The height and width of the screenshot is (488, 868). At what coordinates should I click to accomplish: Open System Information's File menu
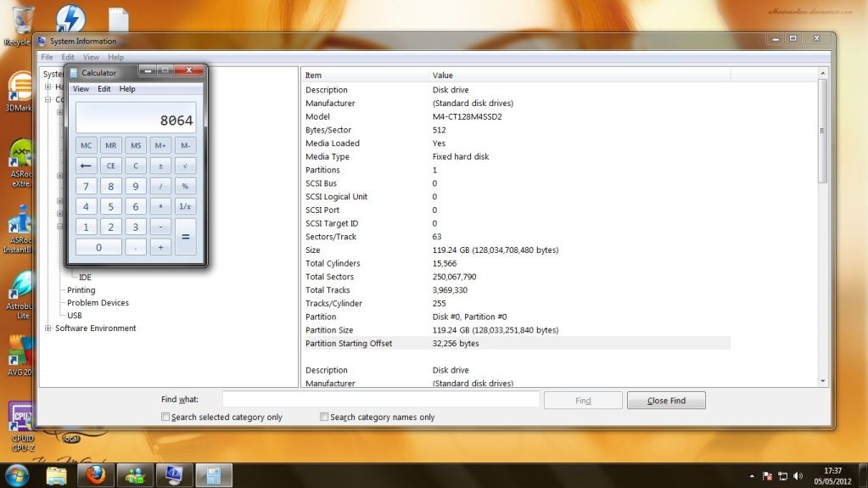[47, 57]
